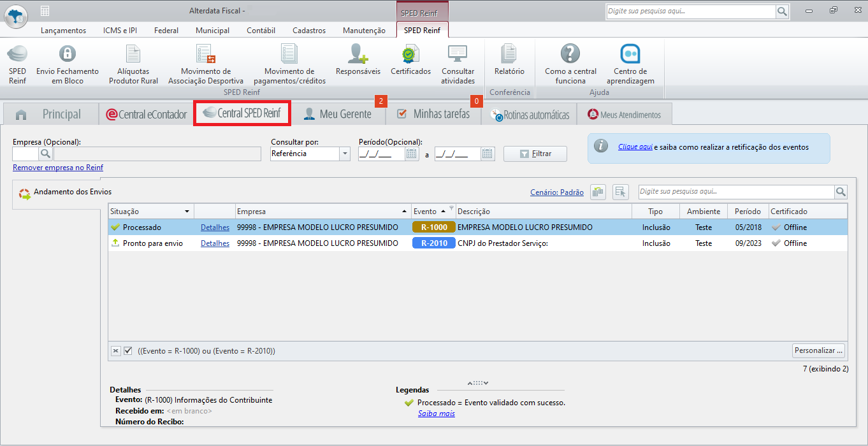Screen dimensions: 868x446
Task: Remove the active event filter
Action: [116, 350]
